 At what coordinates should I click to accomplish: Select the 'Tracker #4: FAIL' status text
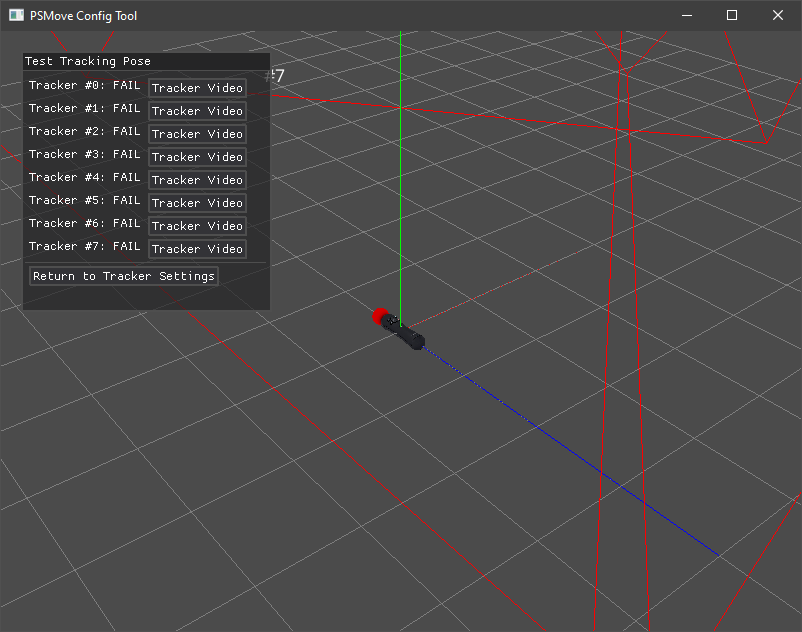tap(84, 177)
